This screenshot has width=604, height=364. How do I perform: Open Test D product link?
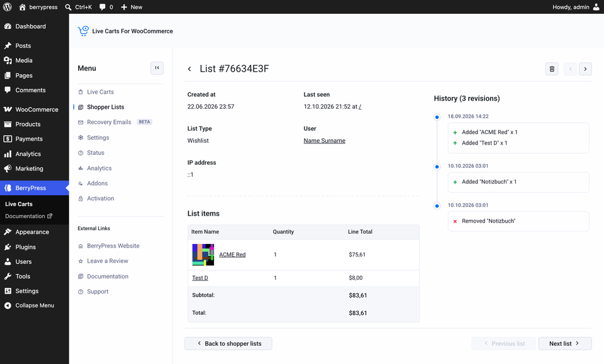(x=200, y=278)
